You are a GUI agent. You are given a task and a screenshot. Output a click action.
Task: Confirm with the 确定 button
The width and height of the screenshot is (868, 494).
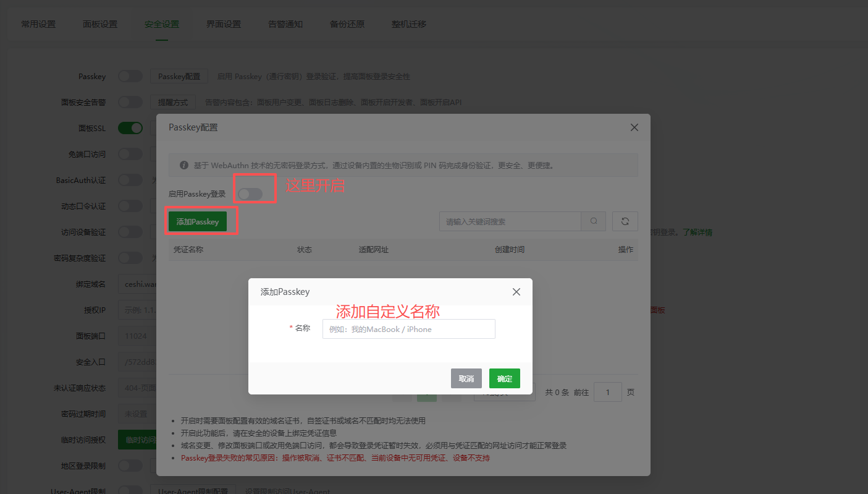point(504,378)
